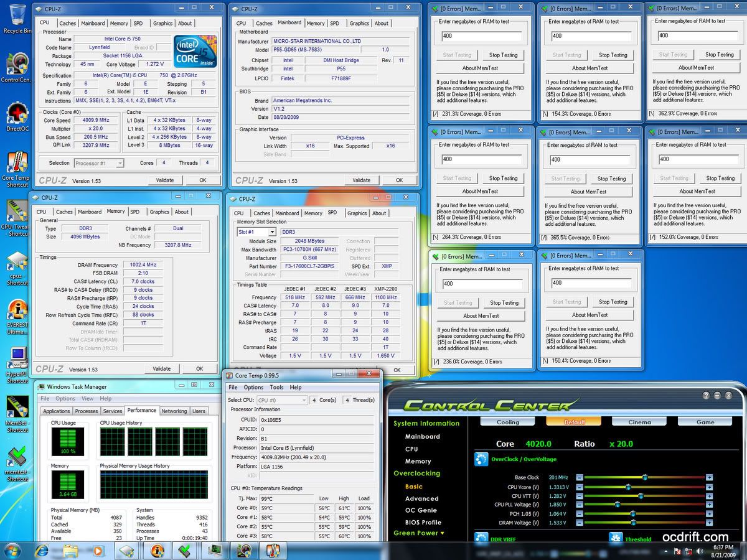The width and height of the screenshot is (747, 560).
Task: Click Stop Testing in the first MemTest window
Action: coord(503,55)
